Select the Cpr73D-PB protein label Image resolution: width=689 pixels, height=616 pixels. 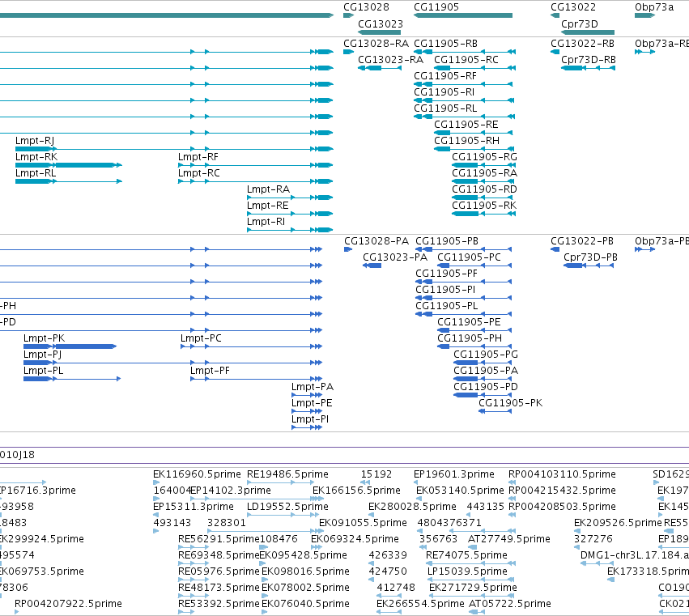590,257
